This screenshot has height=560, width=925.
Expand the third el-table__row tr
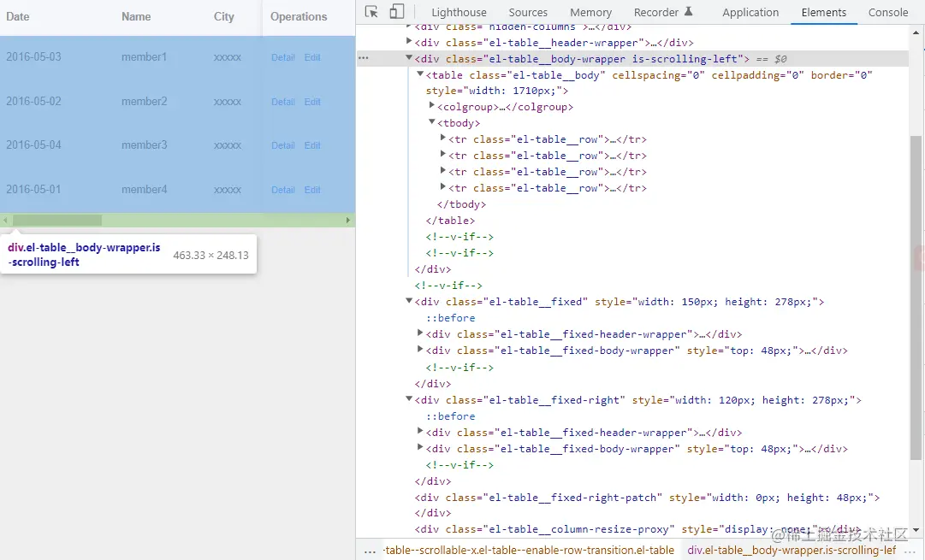[443, 170]
